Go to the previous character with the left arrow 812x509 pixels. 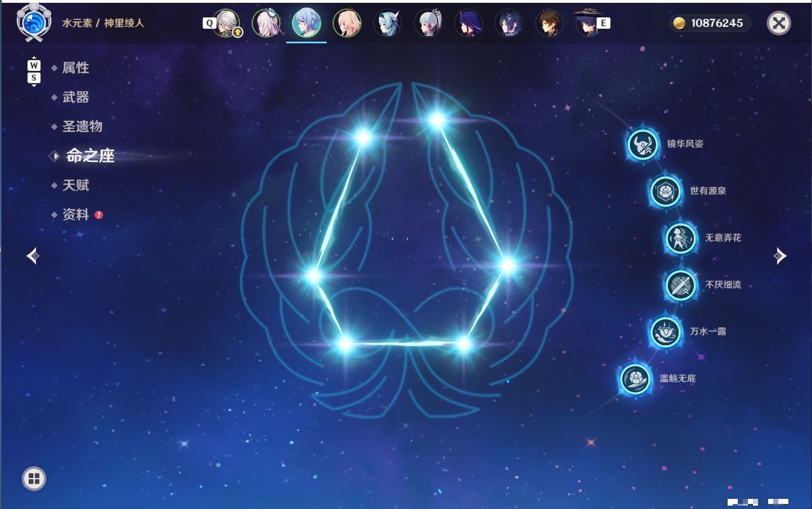coord(33,256)
